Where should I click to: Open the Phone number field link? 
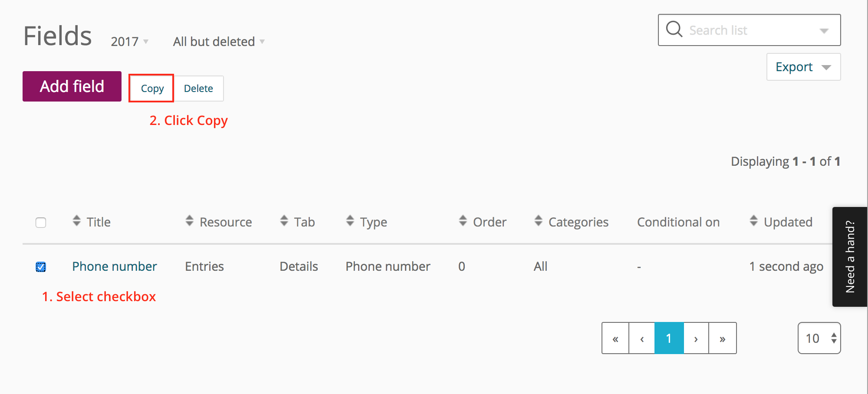tap(115, 266)
